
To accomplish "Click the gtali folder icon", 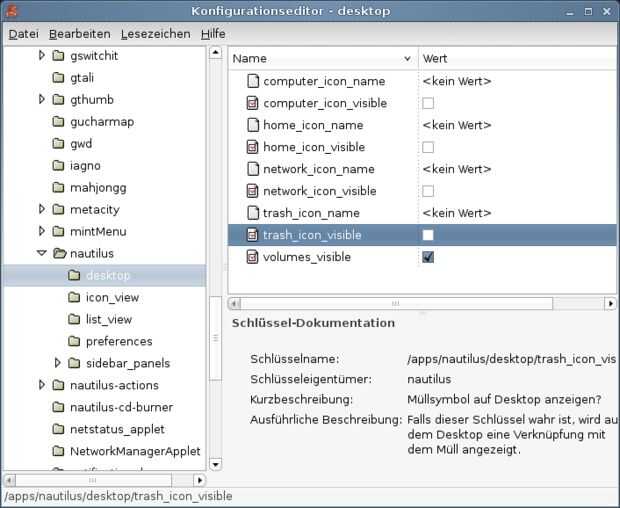I will 59,77.
